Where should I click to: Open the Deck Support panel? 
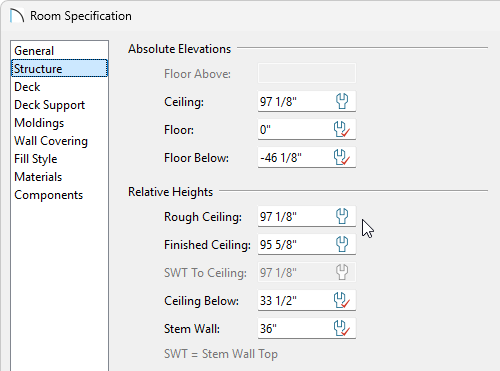pos(59,105)
